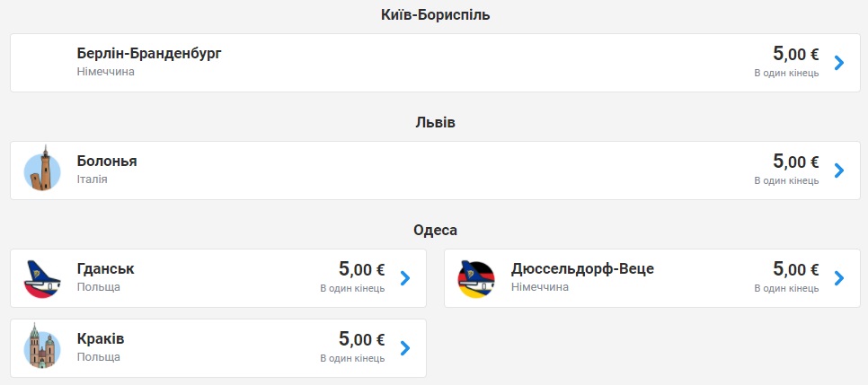Click the Київ-Бориспіль departure heading
The width and height of the screenshot is (868, 385).
(x=435, y=14)
